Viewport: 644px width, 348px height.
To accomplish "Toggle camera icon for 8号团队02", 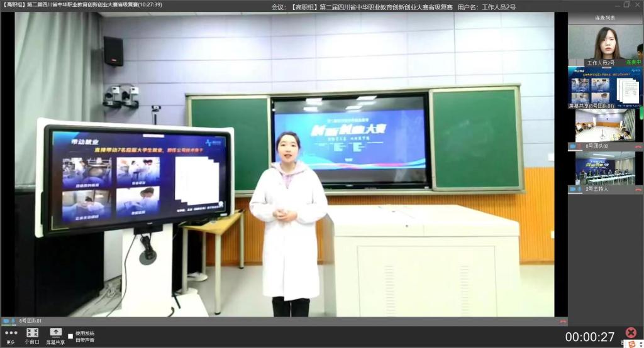I will pyautogui.click(x=572, y=146).
